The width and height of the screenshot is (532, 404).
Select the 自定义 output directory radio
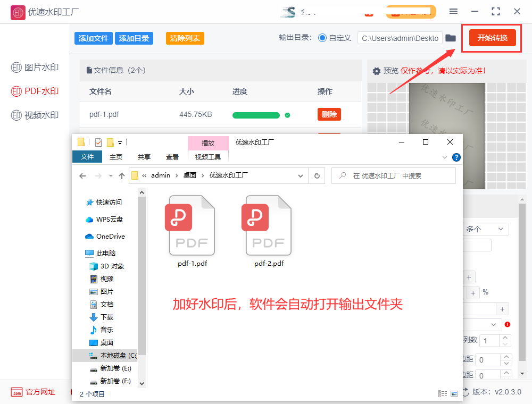coord(322,38)
